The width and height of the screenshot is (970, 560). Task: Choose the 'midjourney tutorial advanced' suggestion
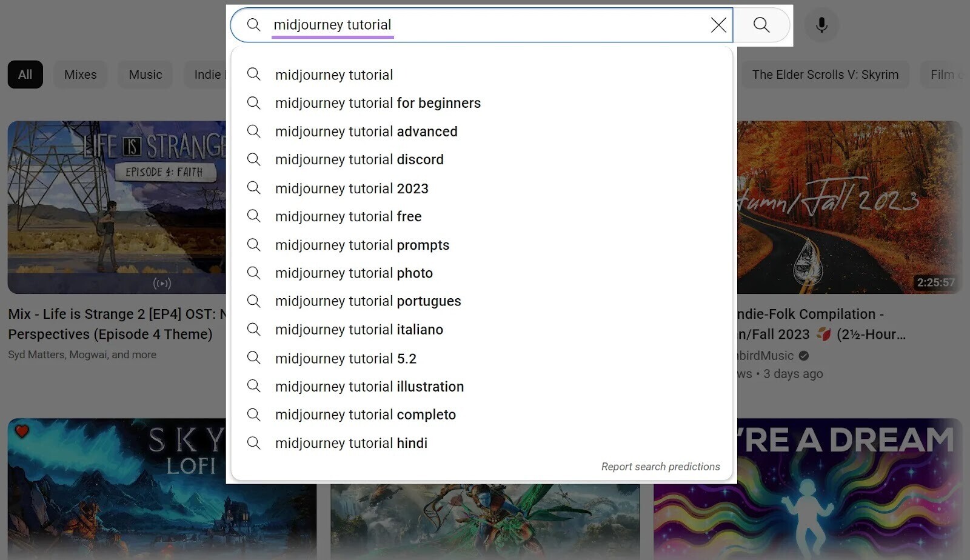(366, 132)
